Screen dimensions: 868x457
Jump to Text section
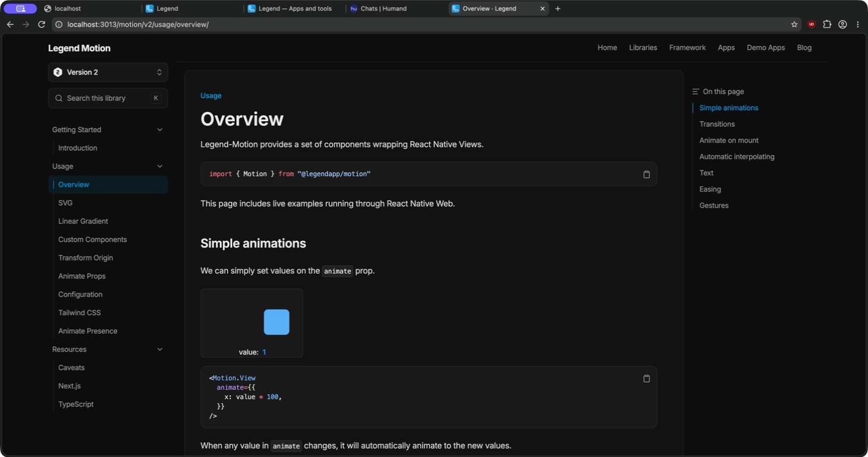coord(706,173)
